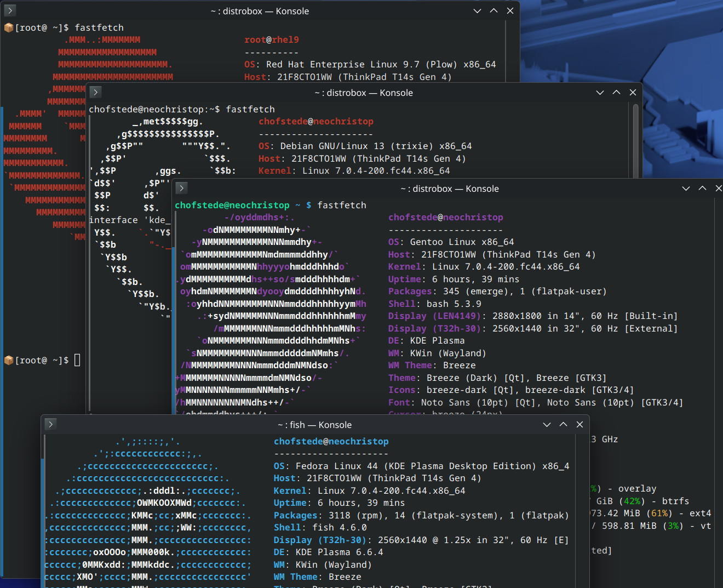Open the window menu icon of the Gentoo Konsole window
The height and width of the screenshot is (588, 723).
coord(181,188)
